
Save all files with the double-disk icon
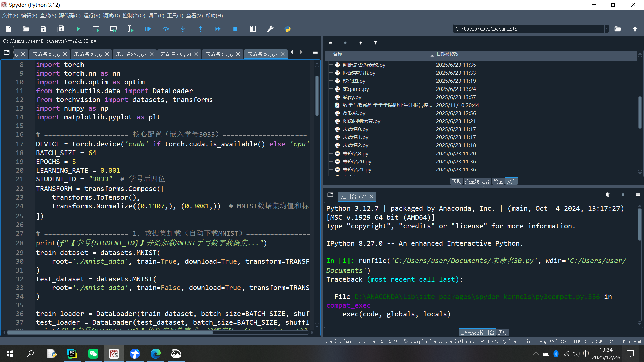tap(61, 29)
